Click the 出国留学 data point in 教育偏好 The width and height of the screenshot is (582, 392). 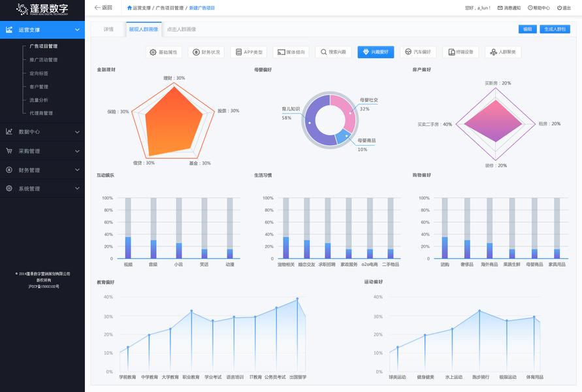(297, 299)
